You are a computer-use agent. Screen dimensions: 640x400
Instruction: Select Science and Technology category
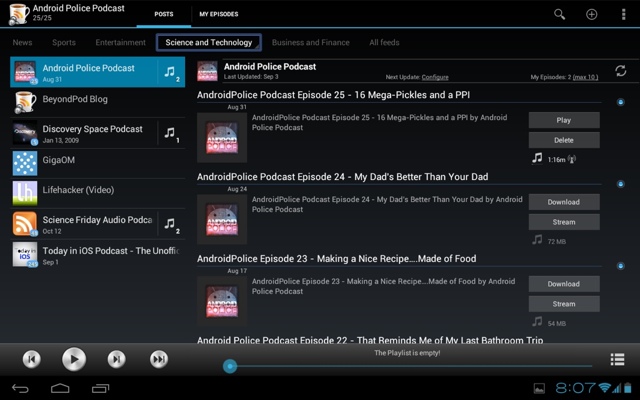[209, 42]
